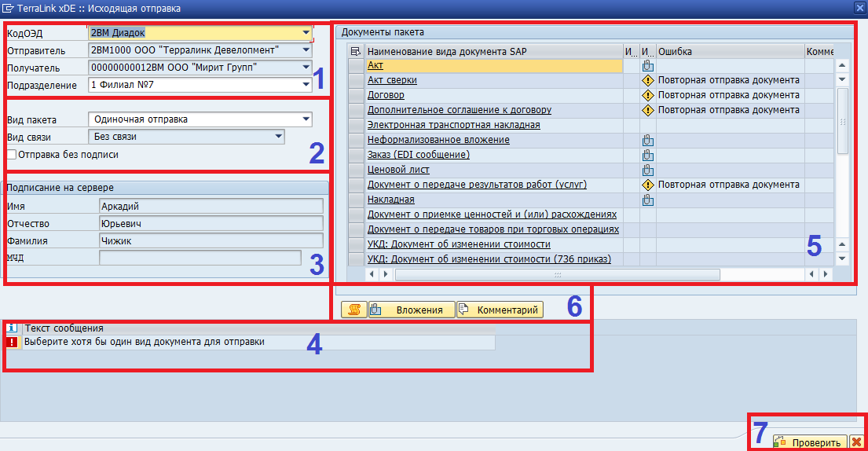Click the horizontal scrollbar under the documents table
This screenshot has width=868, height=451.
[558, 274]
